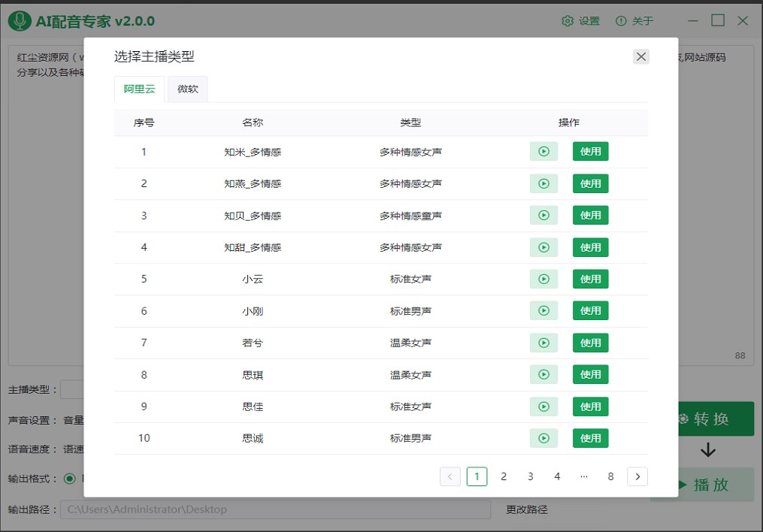Select the 知贝_多情感 name cell
This screenshot has width=763, height=532.
253,216
